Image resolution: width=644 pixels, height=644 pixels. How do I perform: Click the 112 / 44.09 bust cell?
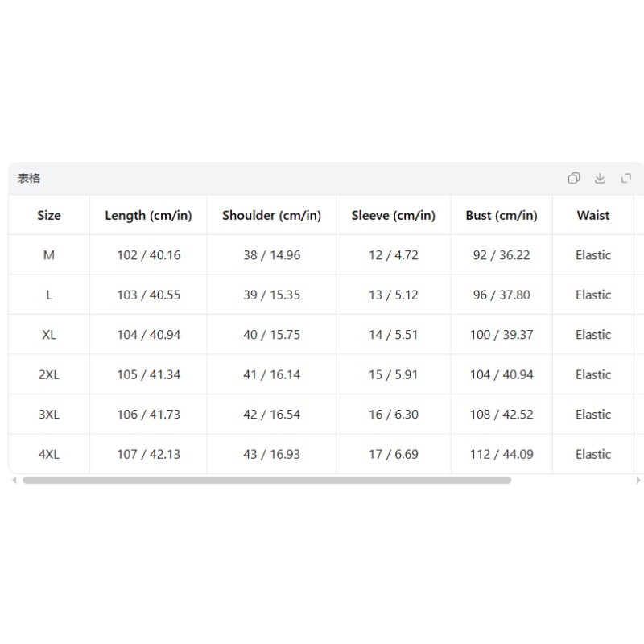[x=502, y=454]
